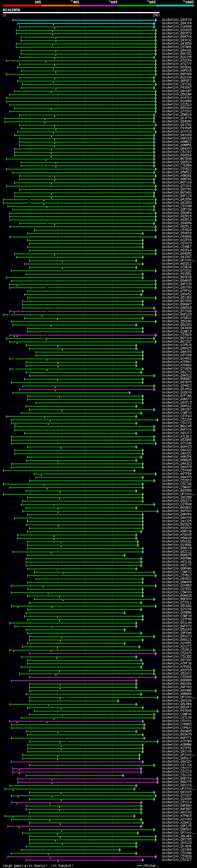The height and width of the screenshot is (868, 197).
Task: Select hit label UniRef100_B9T3I4
Action: [177, 338]
